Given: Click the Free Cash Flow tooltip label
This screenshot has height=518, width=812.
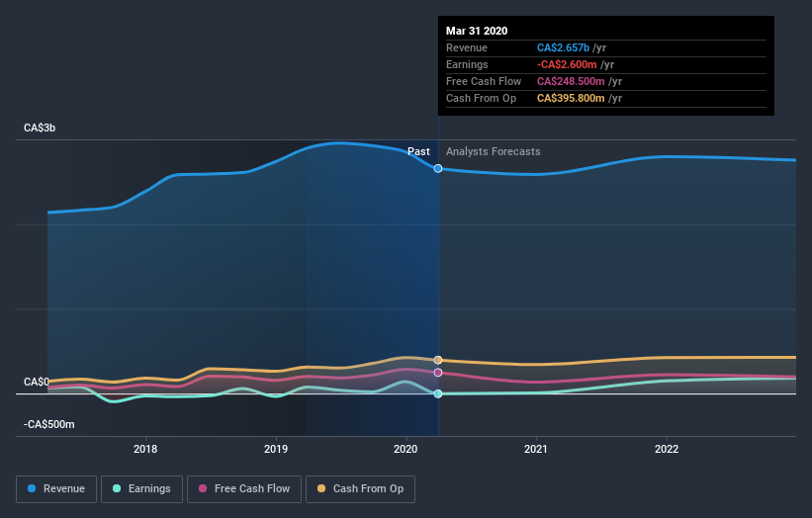Looking at the screenshot, I should click(x=484, y=81).
